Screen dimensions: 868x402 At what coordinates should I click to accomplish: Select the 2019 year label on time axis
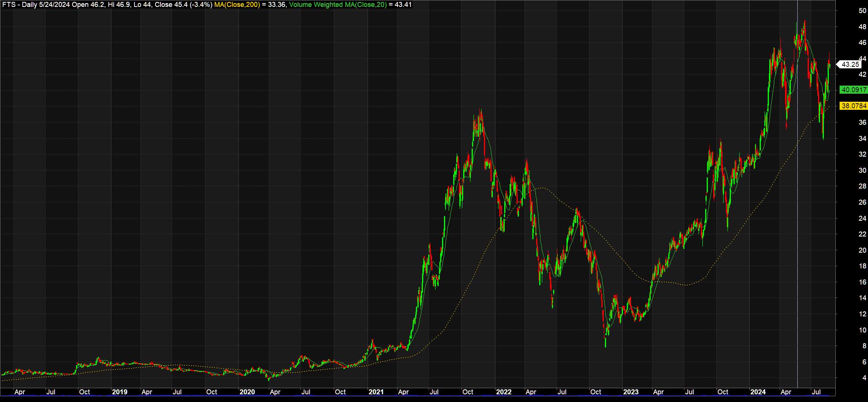point(119,392)
